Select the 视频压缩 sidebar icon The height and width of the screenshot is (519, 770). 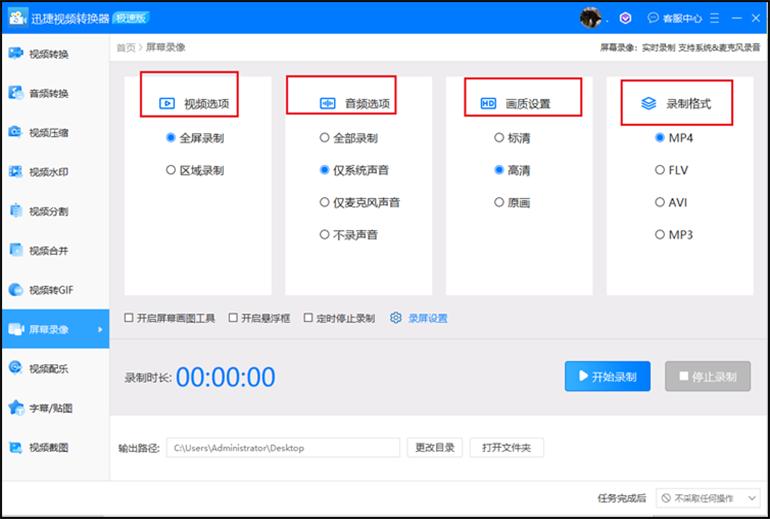tap(16, 132)
